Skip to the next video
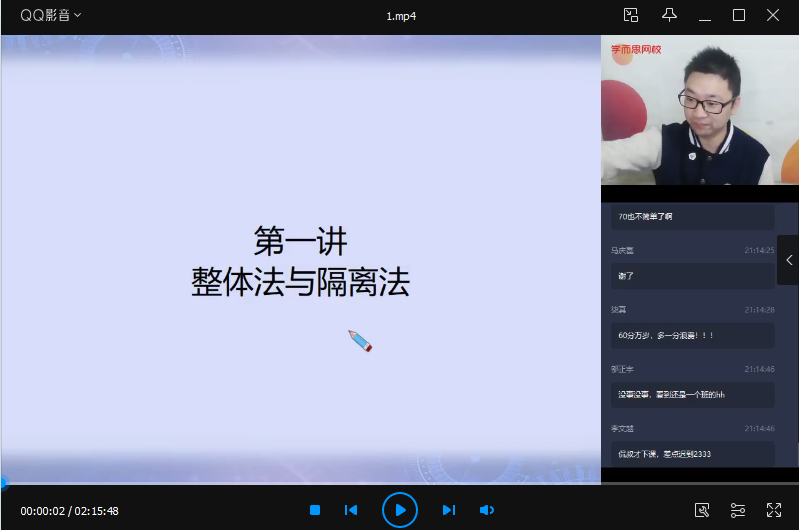This screenshot has width=799, height=530. click(449, 510)
